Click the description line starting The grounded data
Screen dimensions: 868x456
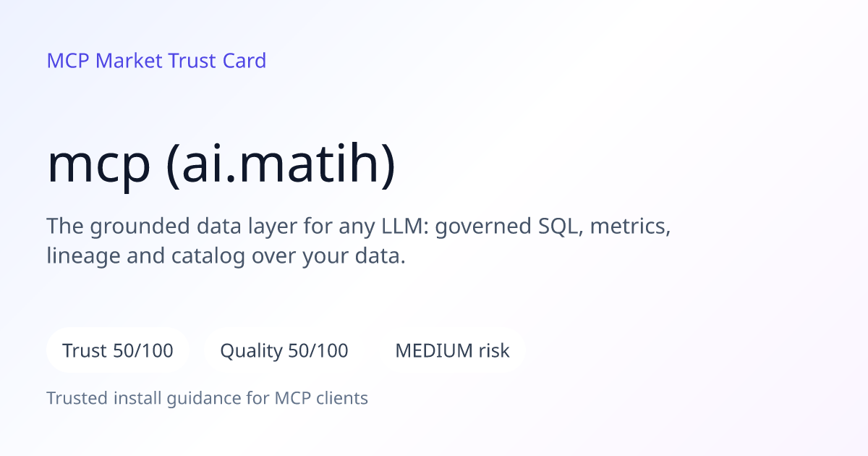click(x=359, y=227)
